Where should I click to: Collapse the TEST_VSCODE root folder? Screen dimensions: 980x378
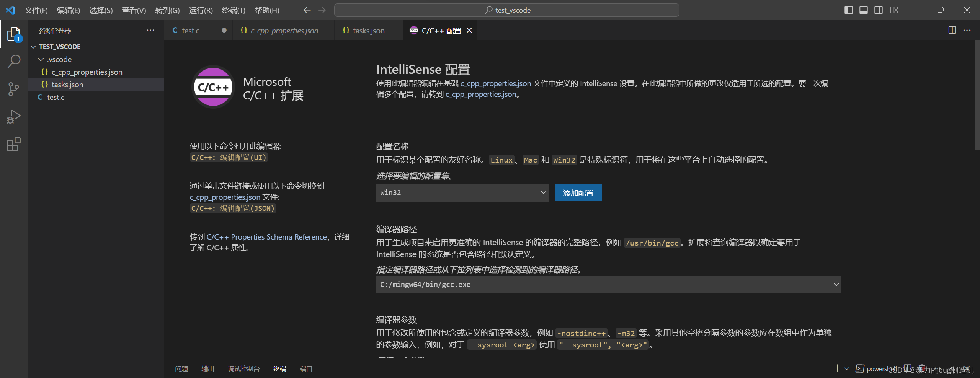33,47
